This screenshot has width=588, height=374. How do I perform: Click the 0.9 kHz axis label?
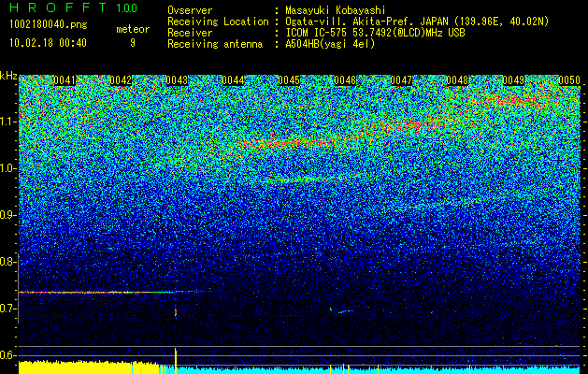(x=8, y=215)
